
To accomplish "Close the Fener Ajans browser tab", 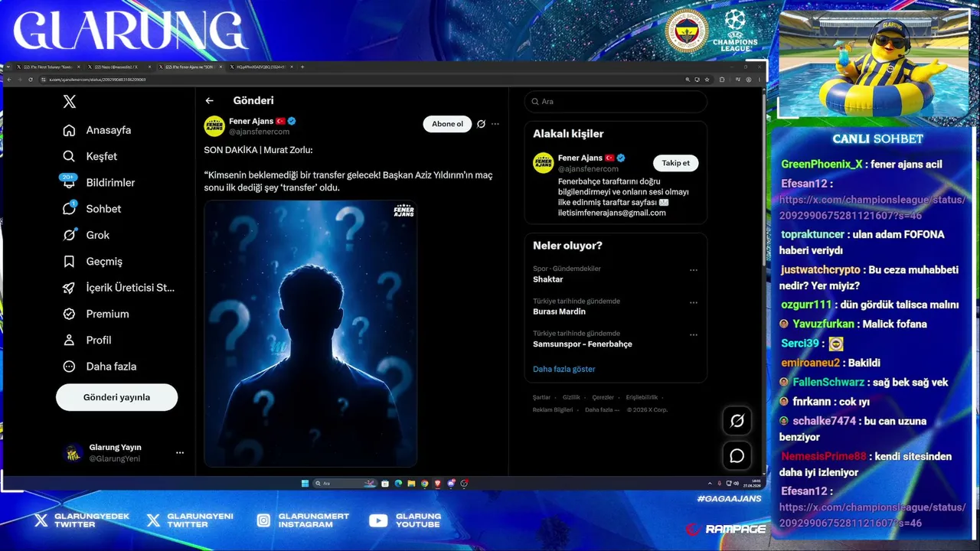I will (221, 67).
